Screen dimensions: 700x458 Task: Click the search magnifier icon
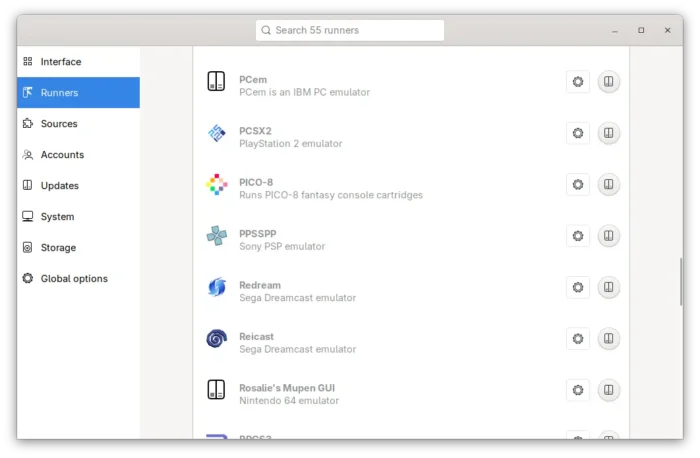point(266,30)
